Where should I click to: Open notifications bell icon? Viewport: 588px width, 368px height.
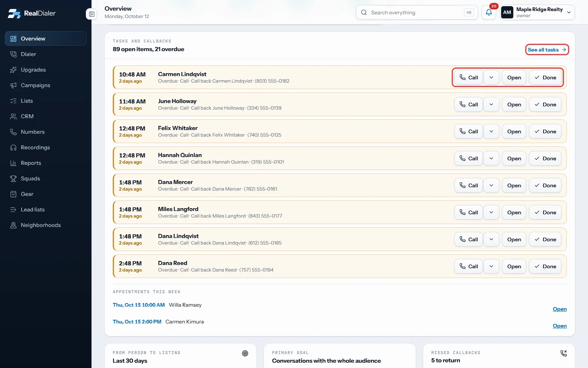click(489, 12)
